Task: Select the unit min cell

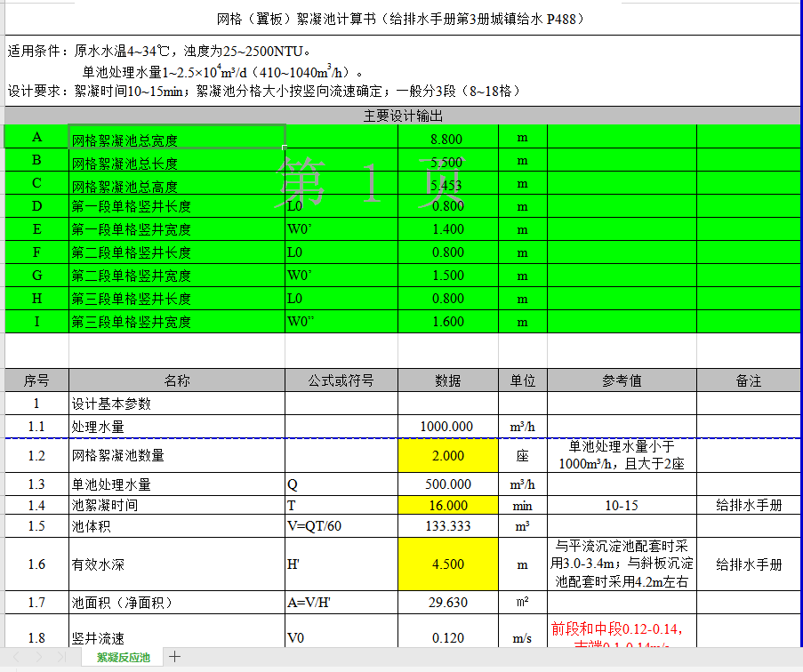Action: 522,505
